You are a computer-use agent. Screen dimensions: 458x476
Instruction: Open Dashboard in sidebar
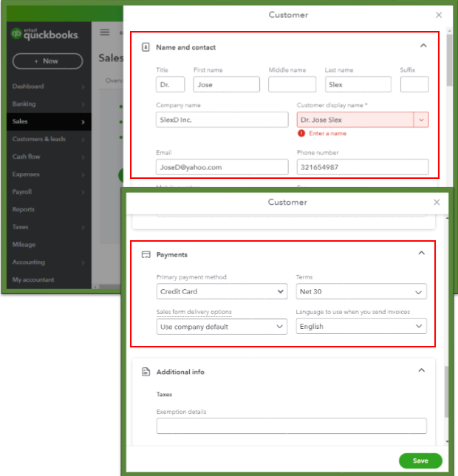[x=28, y=86]
